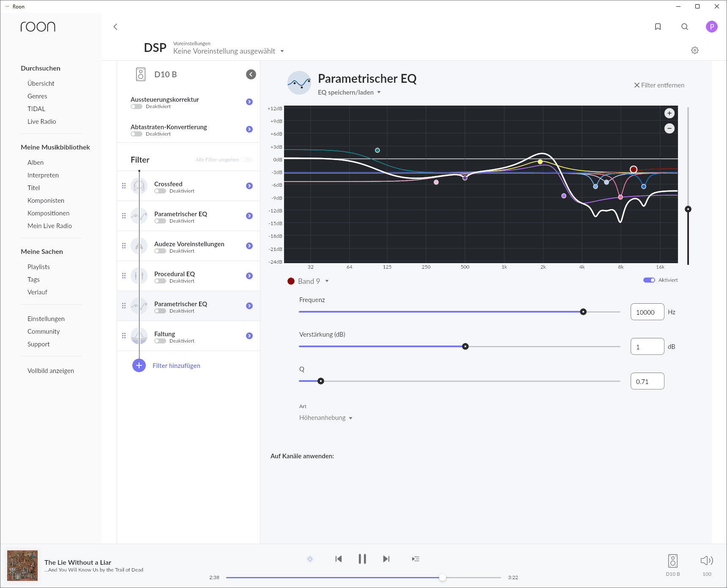Screen dimensions: 727x588
Task: Open DSP settings gear icon
Action: point(695,50)
